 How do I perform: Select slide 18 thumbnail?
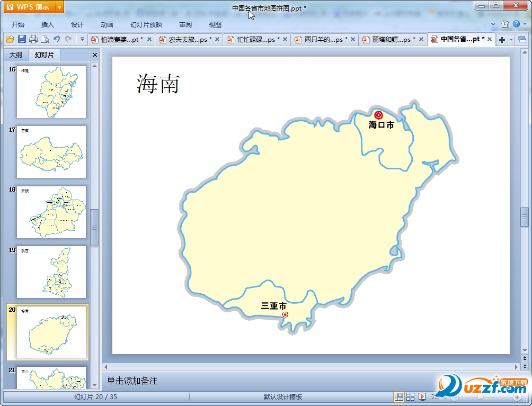(x=51, y=212)
